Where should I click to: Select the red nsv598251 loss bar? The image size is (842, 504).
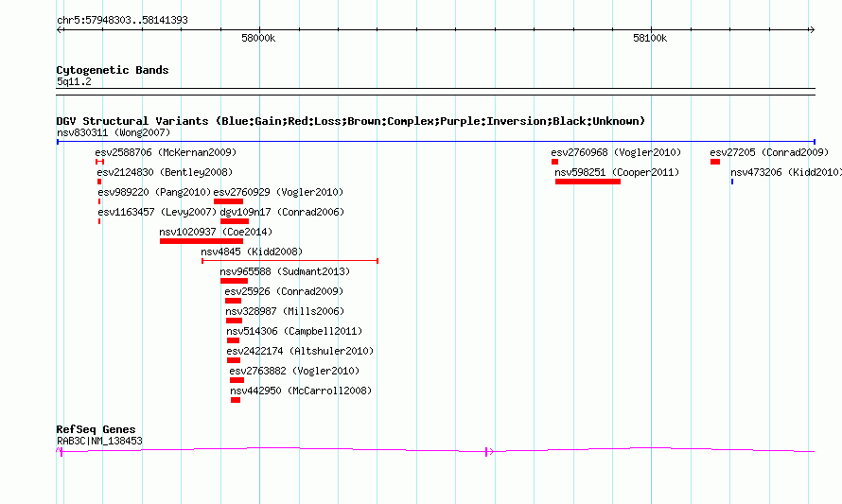coord(588,182)
